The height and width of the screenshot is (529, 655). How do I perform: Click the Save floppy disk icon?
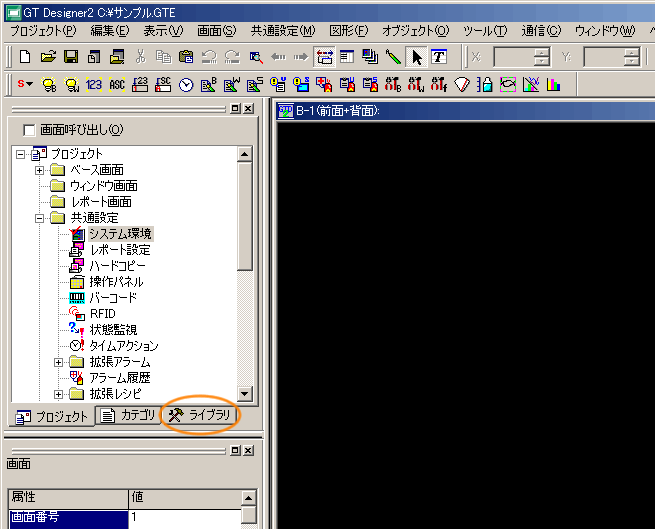[x=71, y=57]
